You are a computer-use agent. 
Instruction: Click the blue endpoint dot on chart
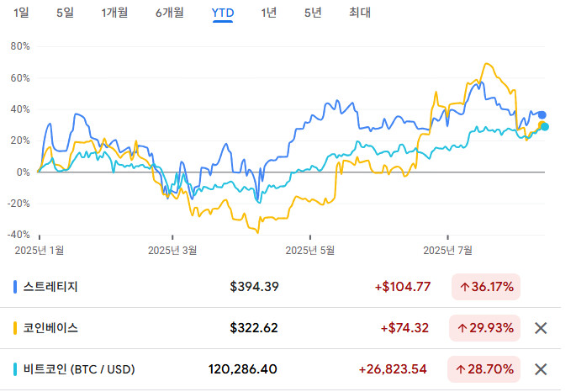[542, 115]
